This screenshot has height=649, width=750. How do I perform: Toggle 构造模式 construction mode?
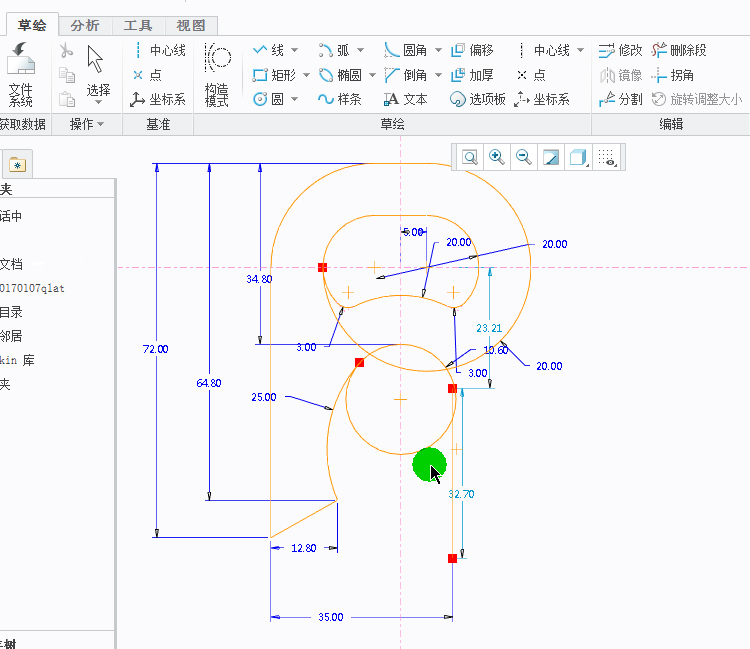tap(217, 74)
